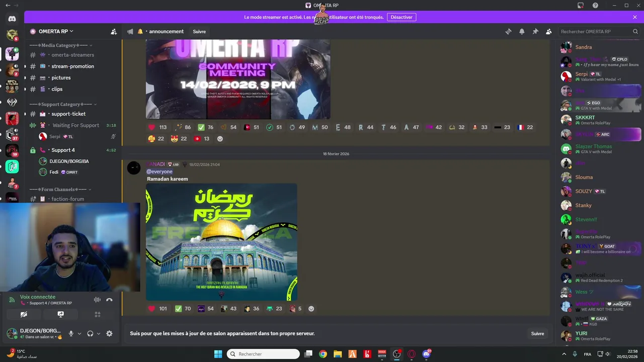Open the Ramadan kareem mosque image
This screenshot has width=644, height=362.
point(221,242)
